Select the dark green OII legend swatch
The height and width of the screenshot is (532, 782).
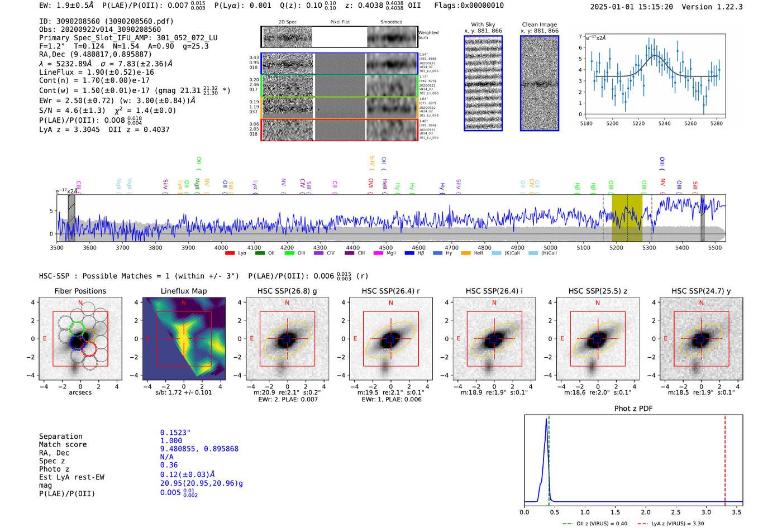[x=260, y=253]
